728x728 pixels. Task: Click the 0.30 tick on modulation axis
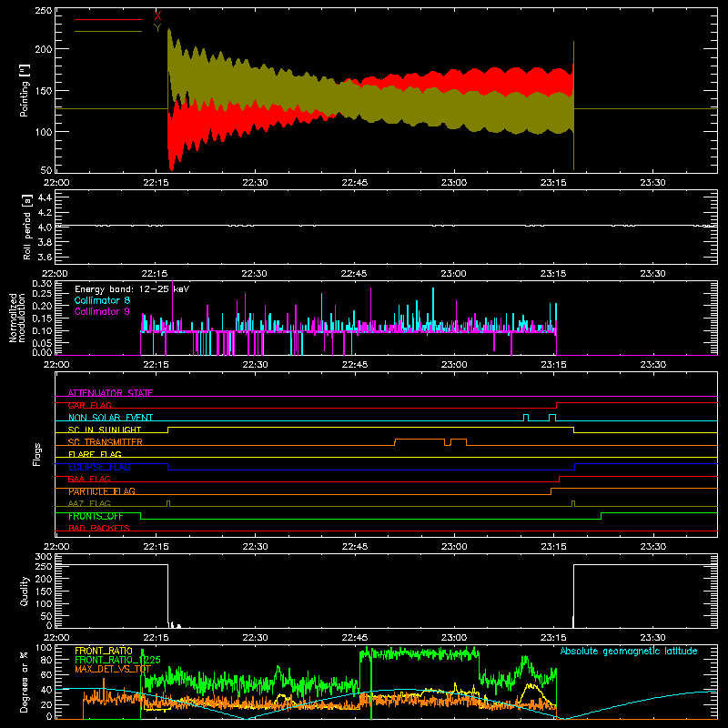[x=42, y=283]
